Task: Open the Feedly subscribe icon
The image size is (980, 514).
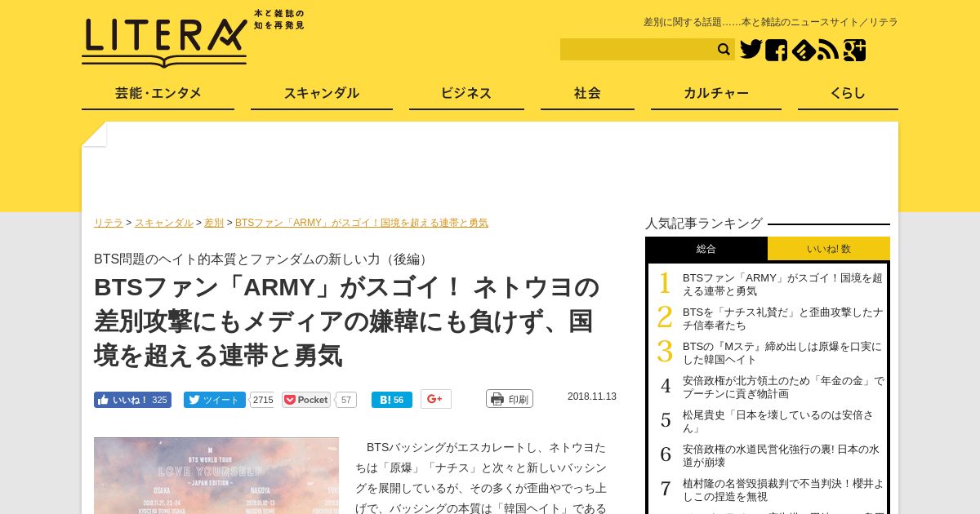Action: [x=803, y=51]
